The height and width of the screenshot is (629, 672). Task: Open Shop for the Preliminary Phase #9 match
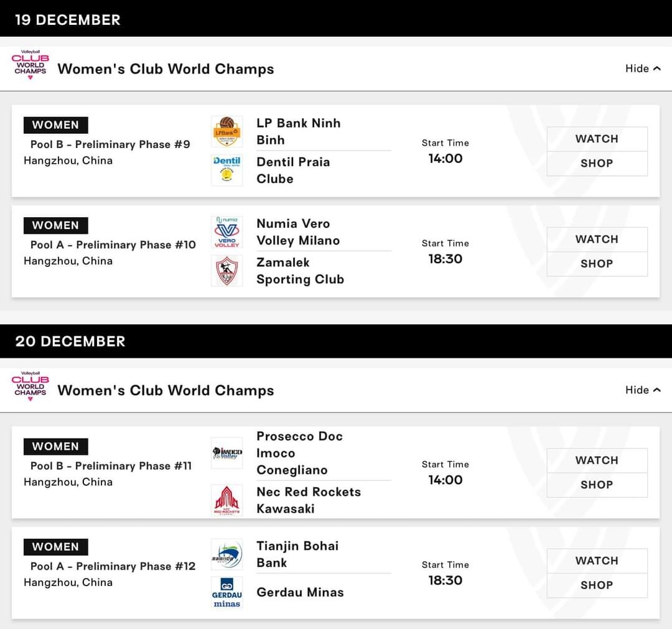(x=597, y=163)
